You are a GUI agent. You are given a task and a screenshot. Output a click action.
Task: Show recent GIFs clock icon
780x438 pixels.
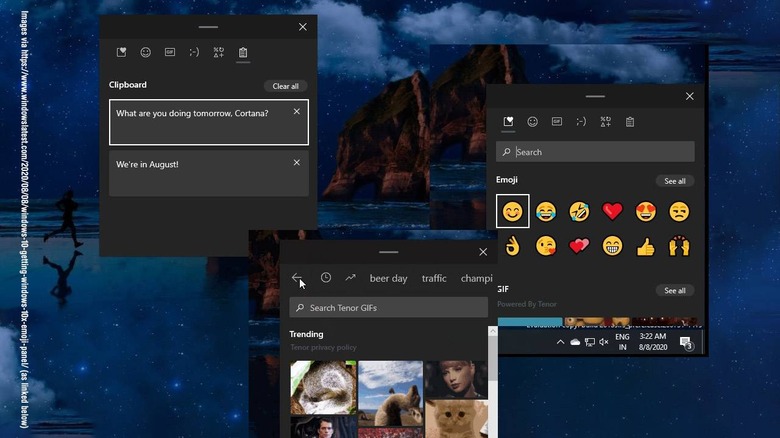point(326,278)
